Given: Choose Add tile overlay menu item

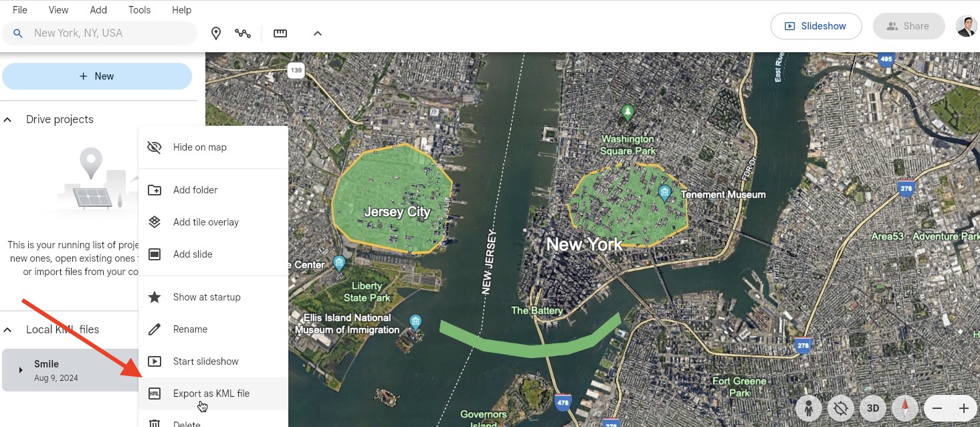Looking at the screenshot, I should tap(213, 222).
